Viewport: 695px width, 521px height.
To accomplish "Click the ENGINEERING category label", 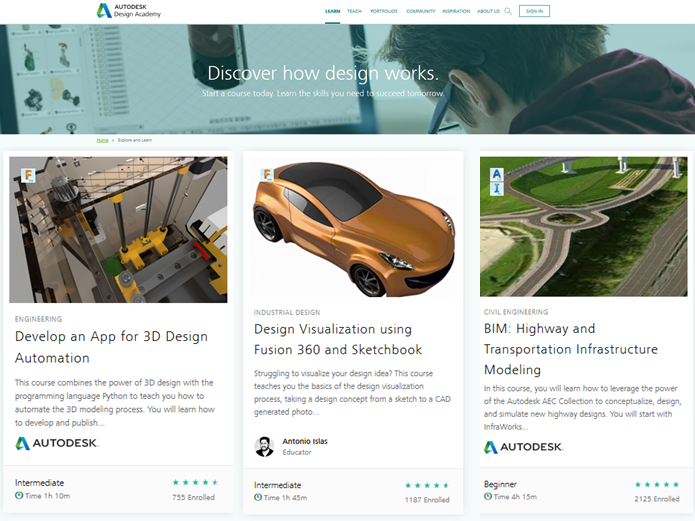I will [39, 319].
